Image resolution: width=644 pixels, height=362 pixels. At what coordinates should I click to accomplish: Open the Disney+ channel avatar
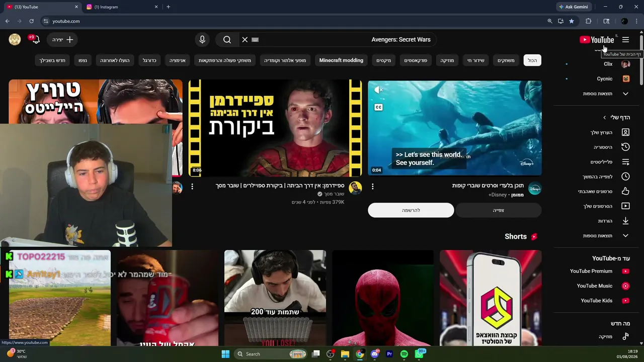click(535, 189)
